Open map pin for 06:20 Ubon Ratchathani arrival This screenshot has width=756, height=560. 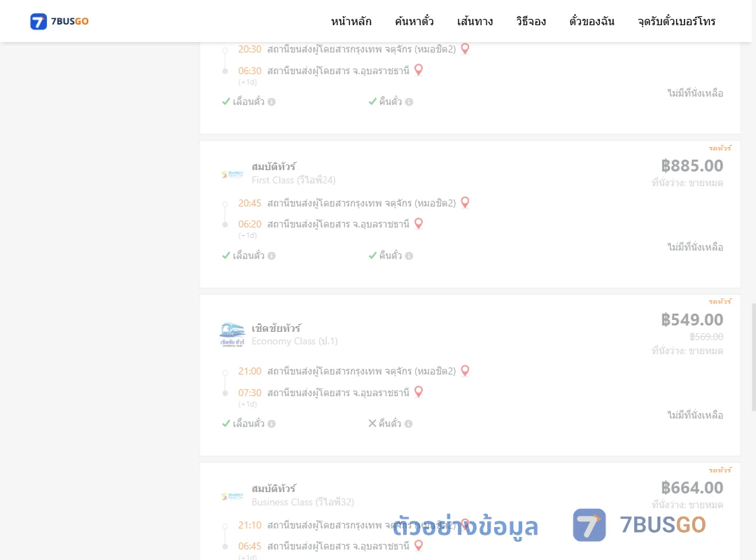pyautogui.click(x=419, y=224)
